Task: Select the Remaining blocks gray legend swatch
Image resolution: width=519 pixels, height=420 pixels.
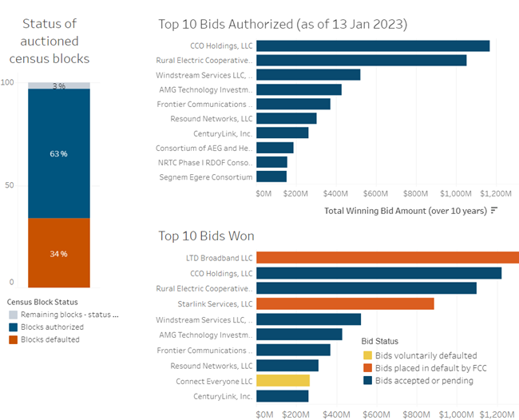Action: pyautogui.click(x=14, y=315)
